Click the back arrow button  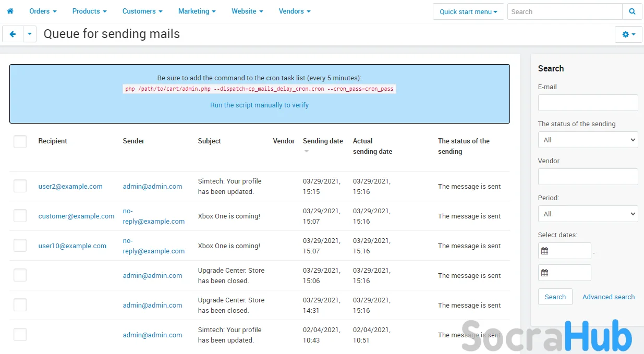pos(13,34)
